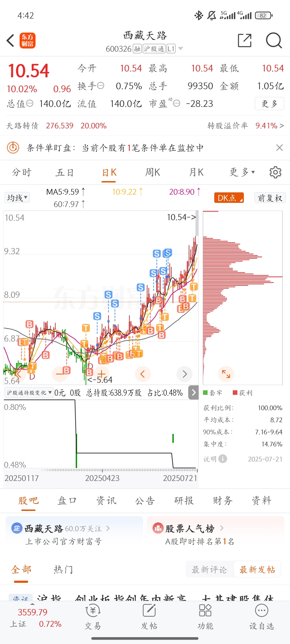
Task: Select the 日K chart tab
Action: 109,172
